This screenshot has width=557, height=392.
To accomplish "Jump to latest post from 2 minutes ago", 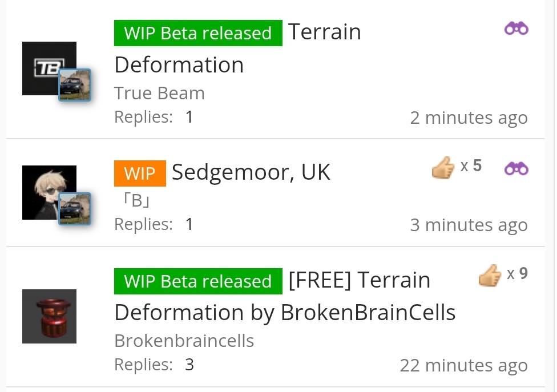I will [469, 118].
